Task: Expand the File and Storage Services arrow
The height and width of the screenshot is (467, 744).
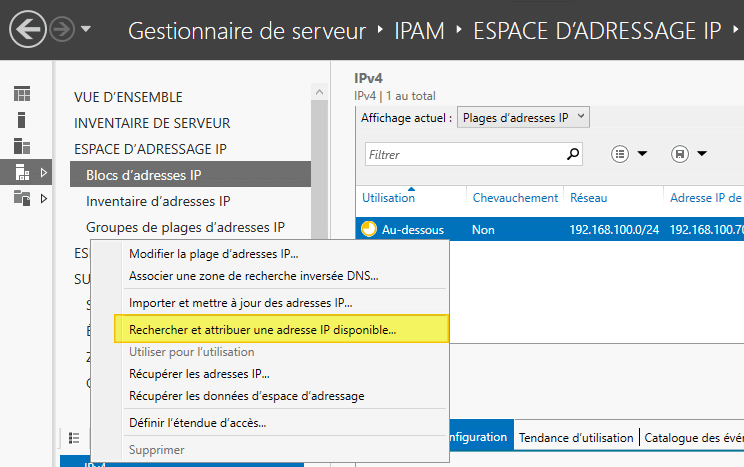Action: pyautogui.click(x=44, y=198)
